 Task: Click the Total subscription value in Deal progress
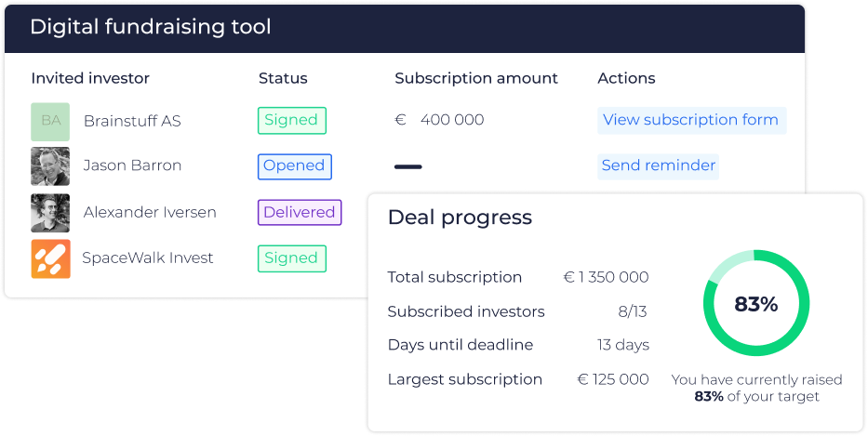pyautogui.click(x=606, y=277)
